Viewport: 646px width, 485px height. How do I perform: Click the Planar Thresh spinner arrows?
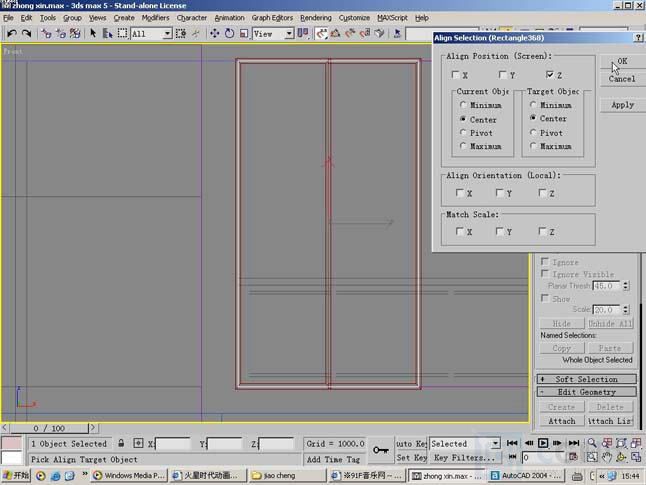coord(626,286)
